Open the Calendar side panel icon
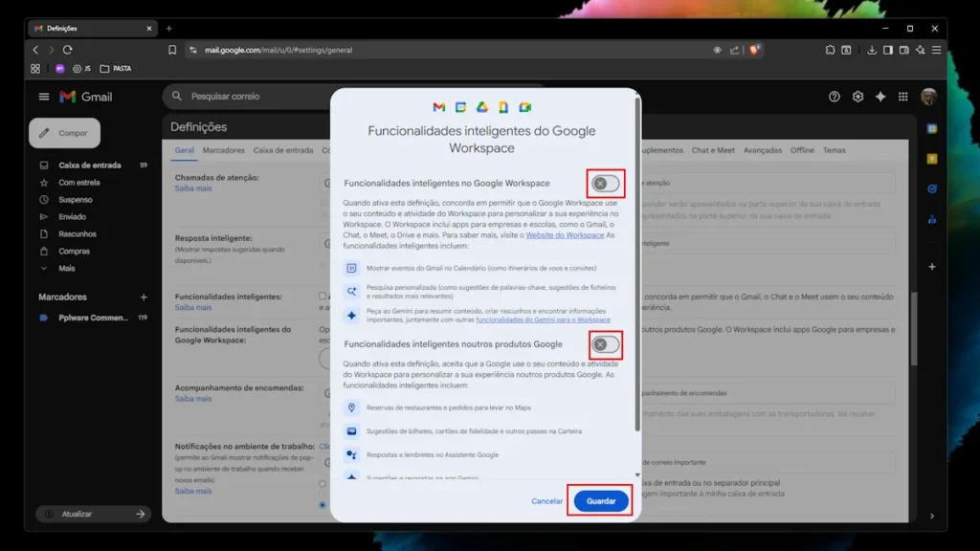 (932, 129)
